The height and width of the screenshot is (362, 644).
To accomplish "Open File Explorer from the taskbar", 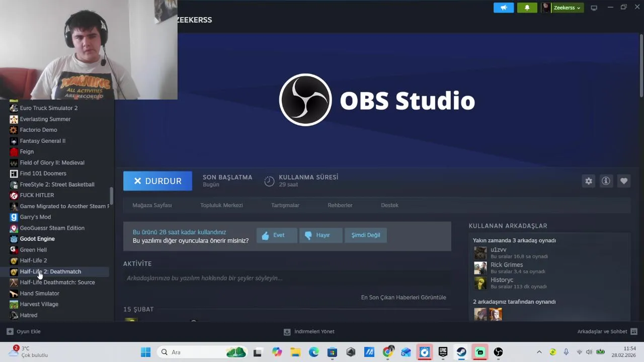I will 295,352.
